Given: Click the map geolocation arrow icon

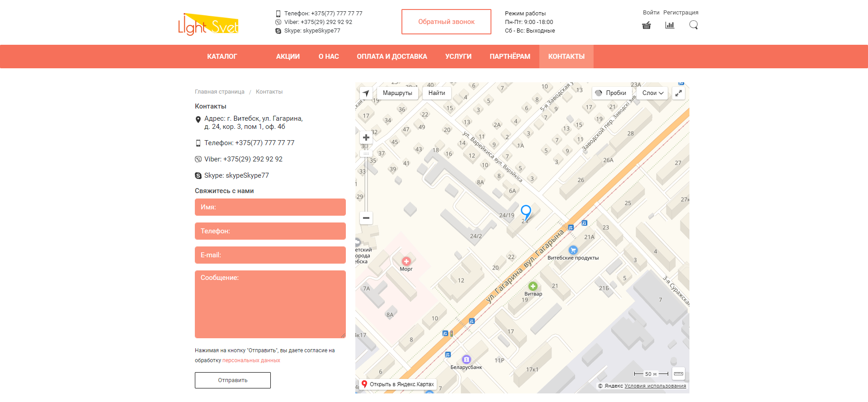Looking at the screenshot, I should [x=366, y=93].
